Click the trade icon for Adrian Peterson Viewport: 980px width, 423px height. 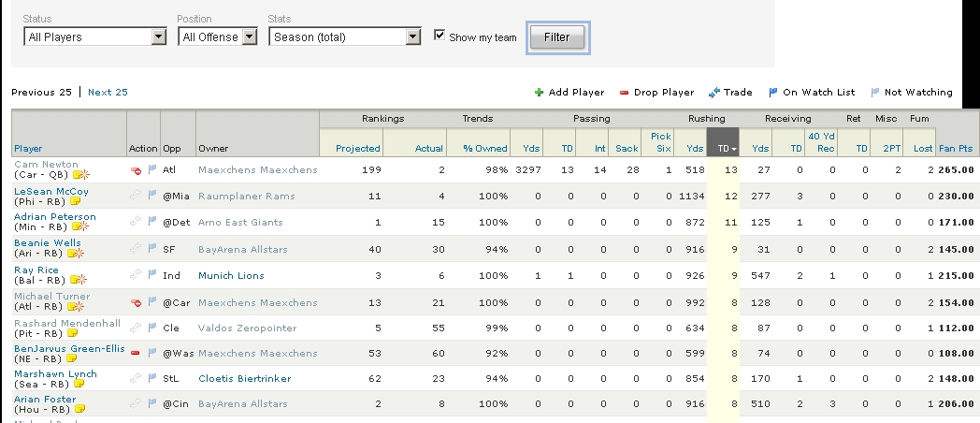coord(136,223)
